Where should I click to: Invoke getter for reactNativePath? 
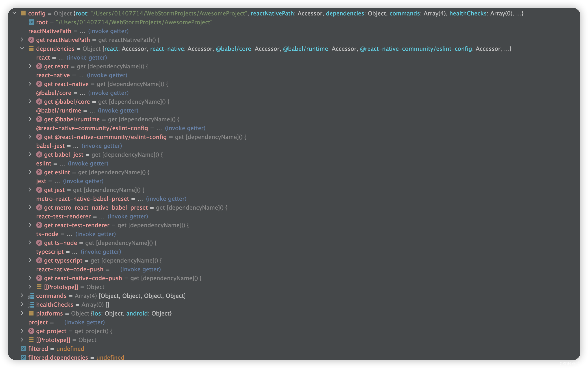click(x=108, y=31)
